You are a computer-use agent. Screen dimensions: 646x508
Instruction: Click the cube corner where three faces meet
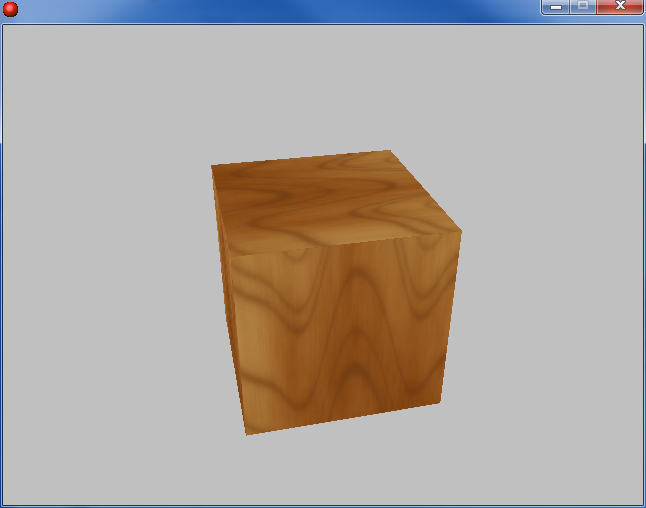pyautogui.click(x=232, y=250)
